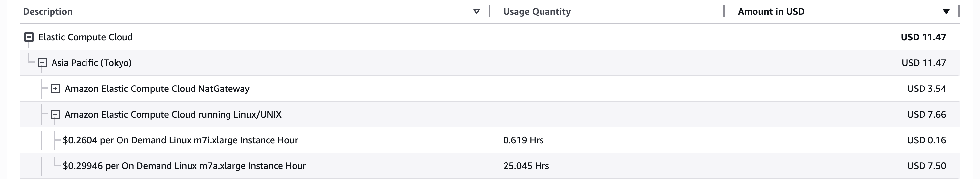Click the column divider after Usage Quantity
This screenshot has width=980, height=179.
coord(723,12)
